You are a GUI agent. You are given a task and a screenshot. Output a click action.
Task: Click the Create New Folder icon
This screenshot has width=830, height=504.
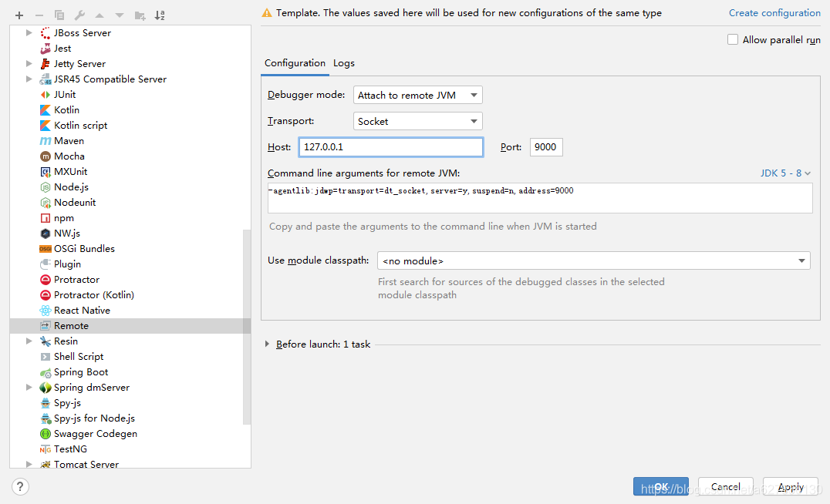click(140, 15)
